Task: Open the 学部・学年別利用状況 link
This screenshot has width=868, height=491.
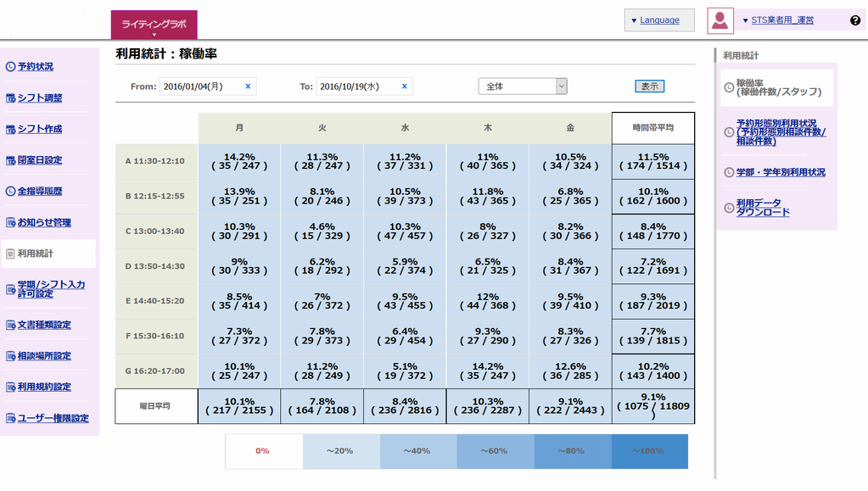Action: pos(781,172)
